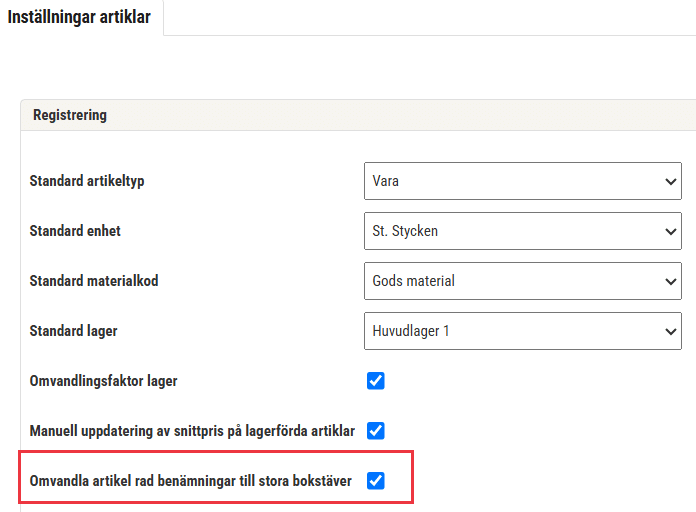
Task: Uncheck the Omvandlingsfaktor lager checkbox
Action: point(376,381)
